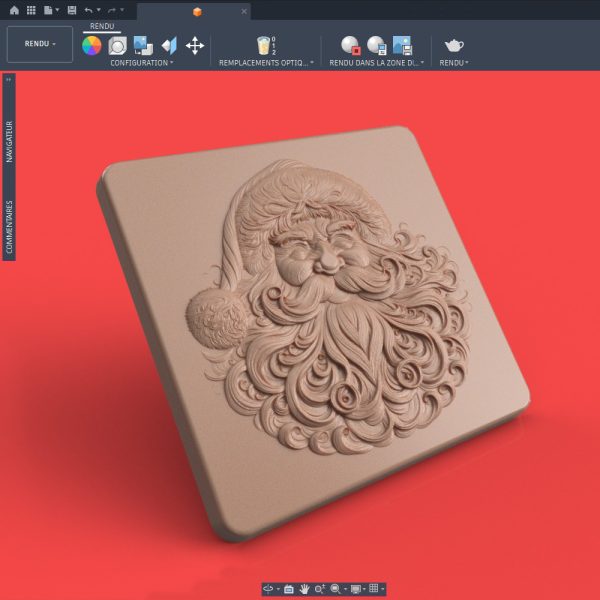This screenshot has width=600, height=600.
Task: Expand the teapot RENDU menu
Action: point(454,63)
